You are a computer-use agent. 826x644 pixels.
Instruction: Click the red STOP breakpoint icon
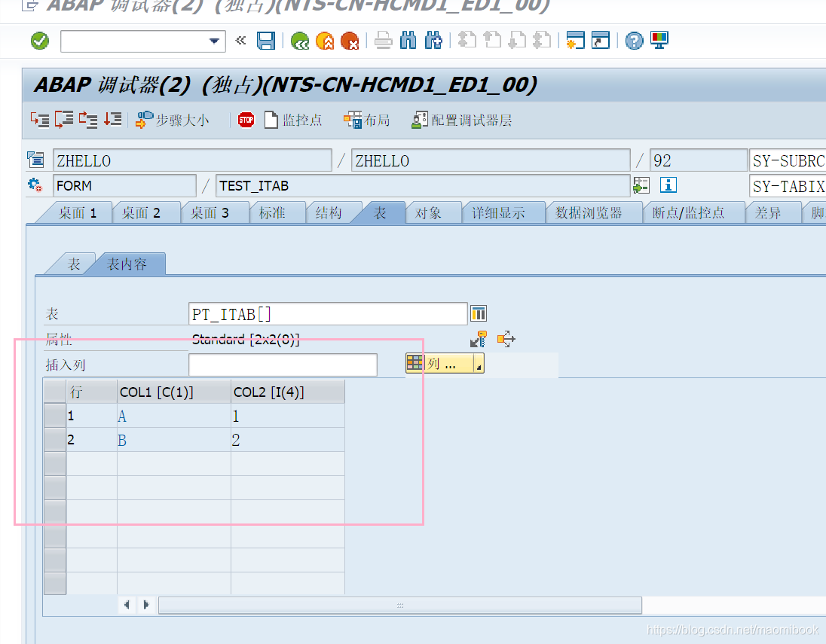point(246,120)
